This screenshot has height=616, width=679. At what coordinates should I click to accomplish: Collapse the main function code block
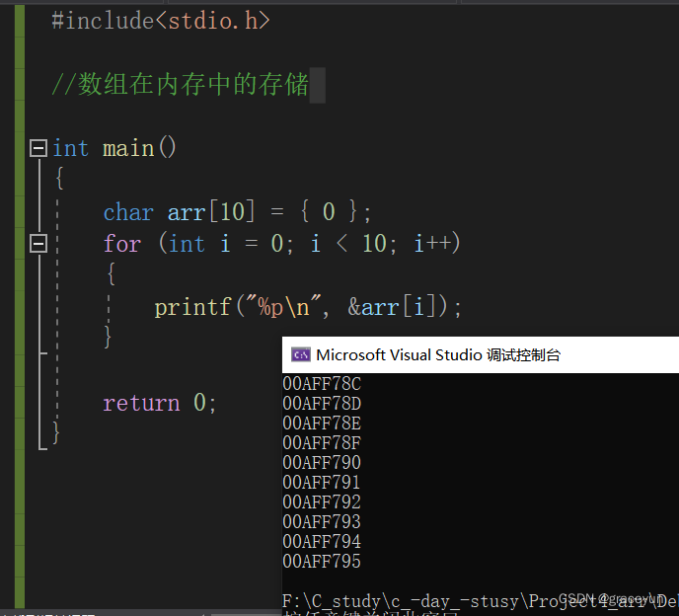pyautogui.click(x=38, y=148)
